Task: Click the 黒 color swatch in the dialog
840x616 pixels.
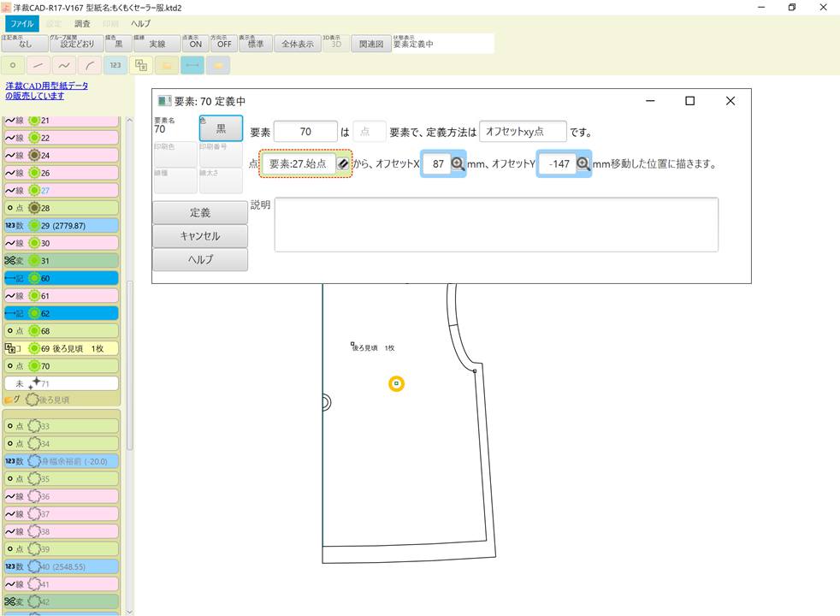Action: (x=219, y=127)
